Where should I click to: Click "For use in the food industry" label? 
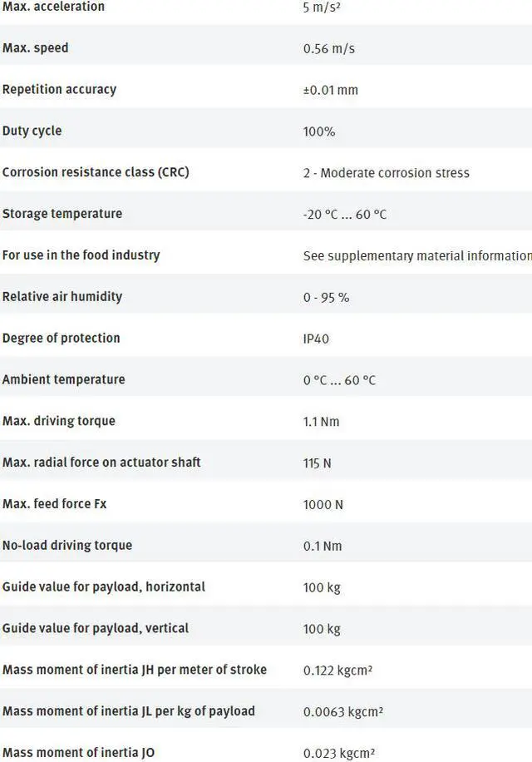pyautogui.click(x=81, y=255)
